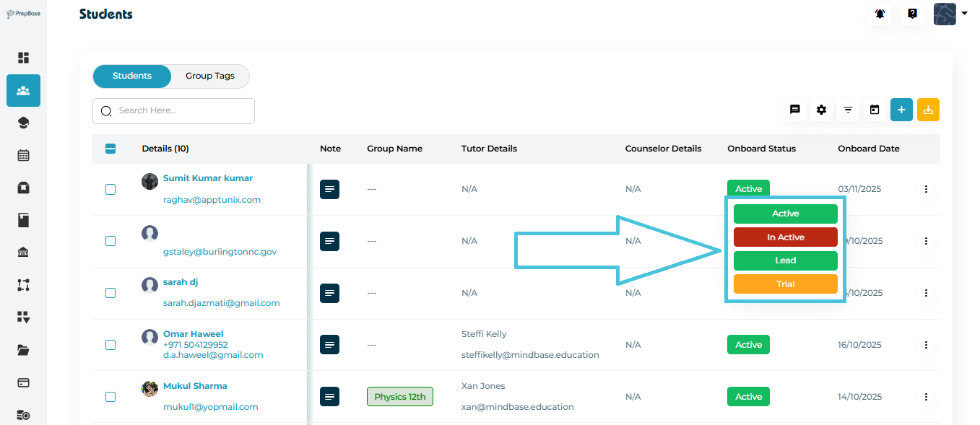Toggle the select-all checkbox in table header
Viewport: 980px width, 425px height.
110,149
